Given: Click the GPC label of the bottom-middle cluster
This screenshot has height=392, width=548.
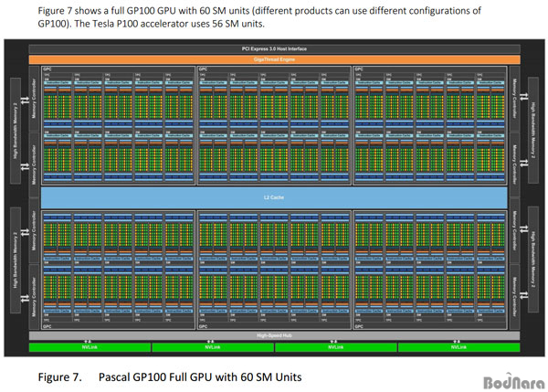Looking at the screenshot, I should (203, 326).
